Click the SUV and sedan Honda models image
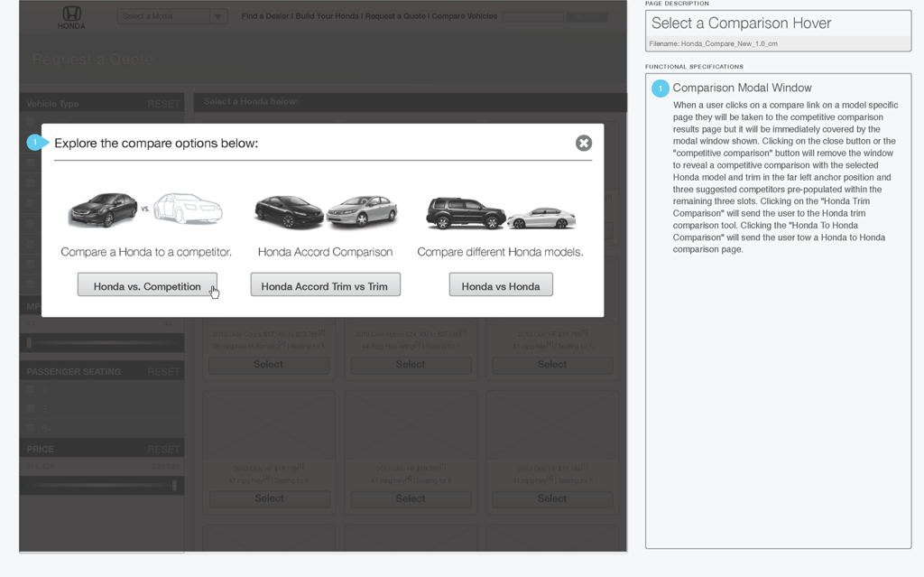Screen dimensions: 924x577 click(500, 213)
